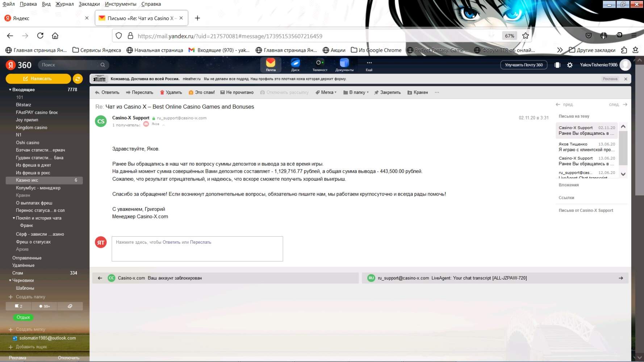This screenshot has width=644, height=362.
Task: Bookmark this page with star icon
Action: tap(526, 36)
